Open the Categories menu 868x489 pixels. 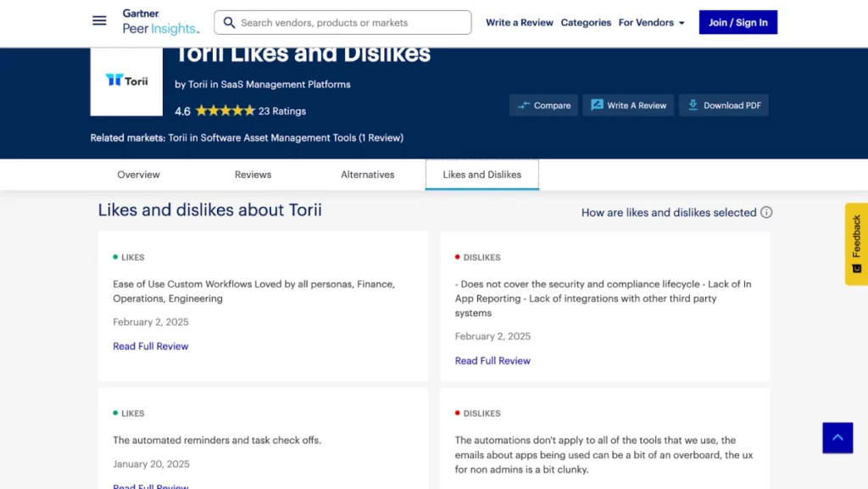pos(586,23)
